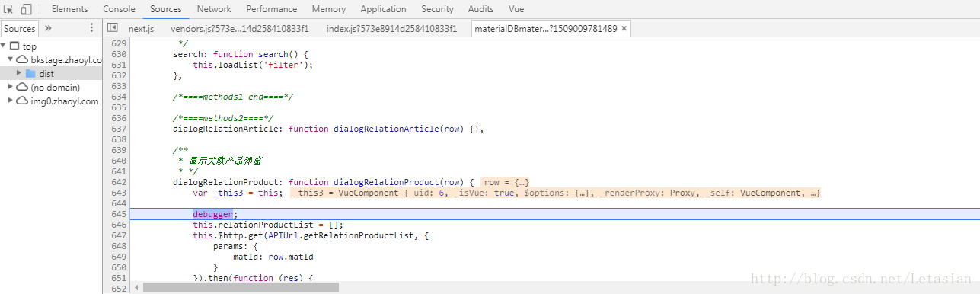Select the Sources navigator sub-tab
The height and width of the screenshot is (294, 980).
(x=20, y=28)
